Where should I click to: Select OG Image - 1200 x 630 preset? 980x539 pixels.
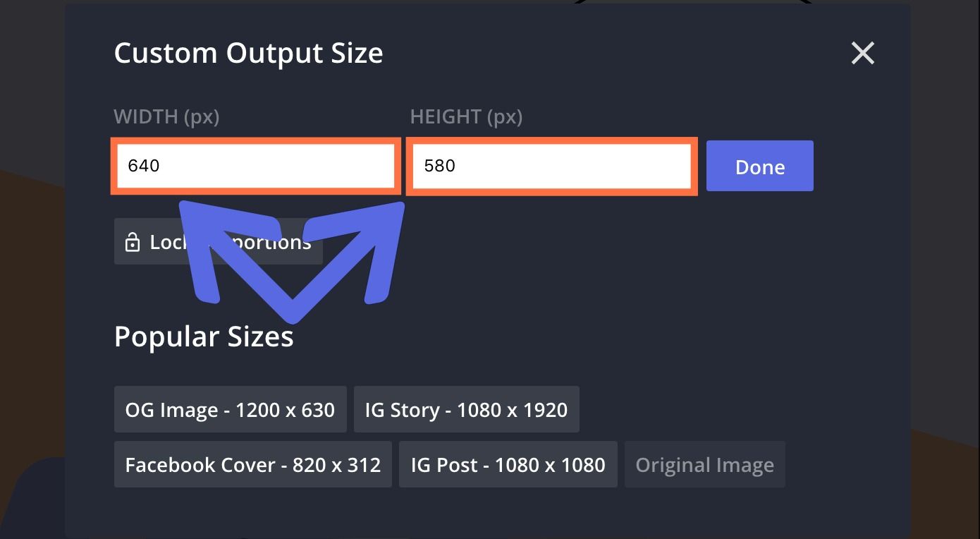pos(230,410)
